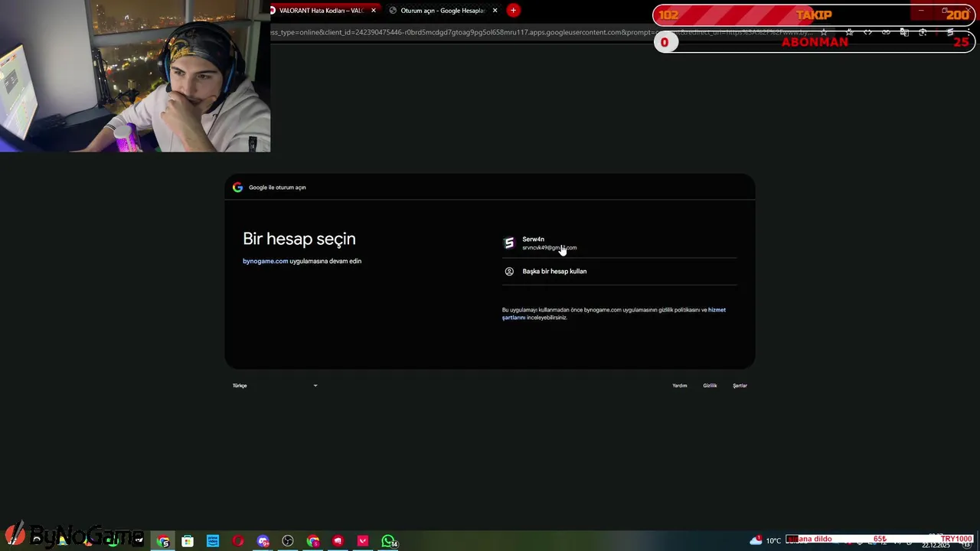Image resolution: width=980 pixels, height=551 pixels.
Task: Open the weather widget showing 10°C
Action: pos(765,540)
